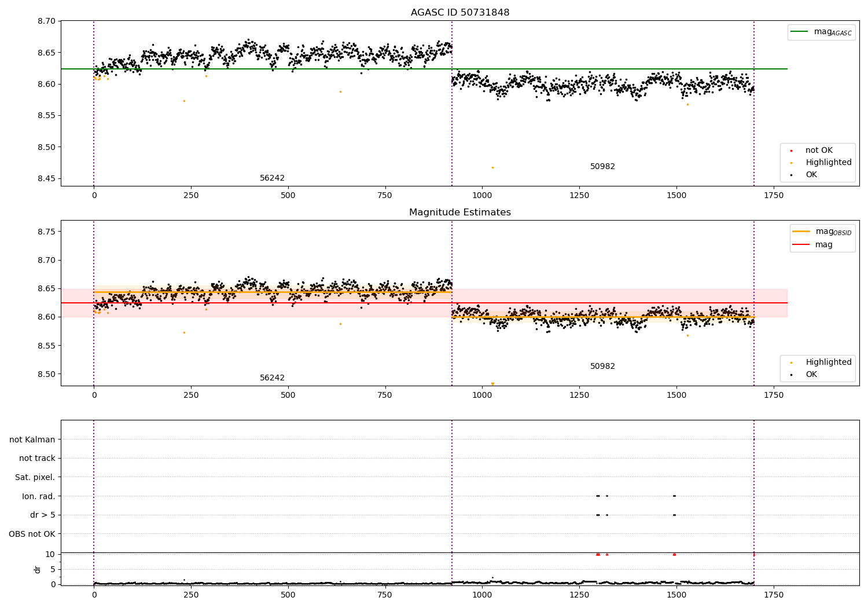Click the 'Magnitude Estimates' subplot title
Viewport: 868px width, 608px height.
(x=460, y=213)
